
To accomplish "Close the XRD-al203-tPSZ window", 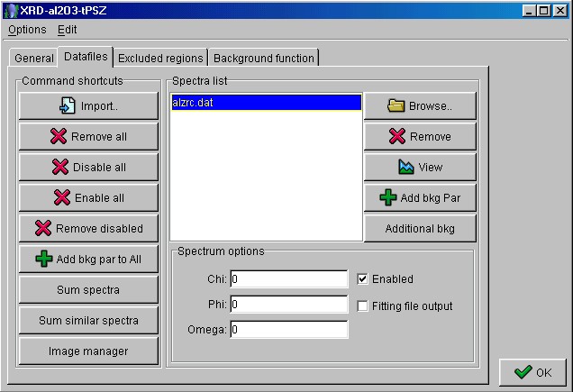I will (x=559, y=10).
